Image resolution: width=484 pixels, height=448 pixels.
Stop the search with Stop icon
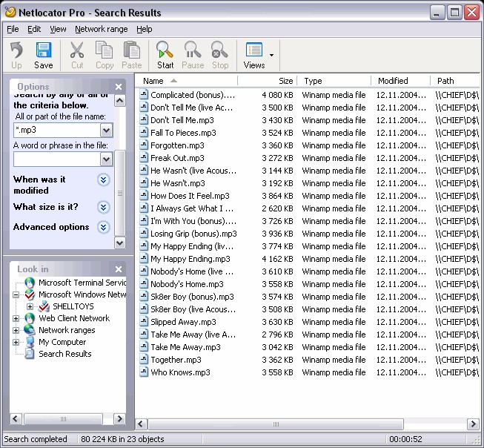[x=220, y=50]
